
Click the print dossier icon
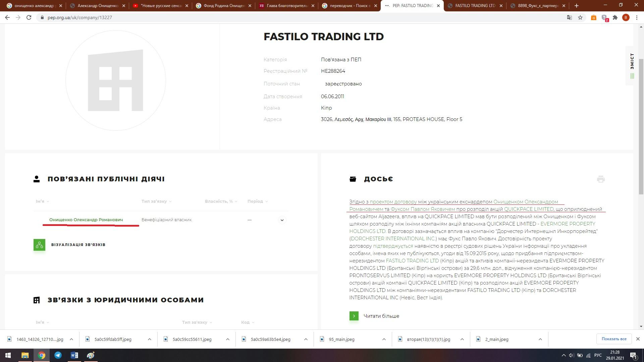(601, 179)
